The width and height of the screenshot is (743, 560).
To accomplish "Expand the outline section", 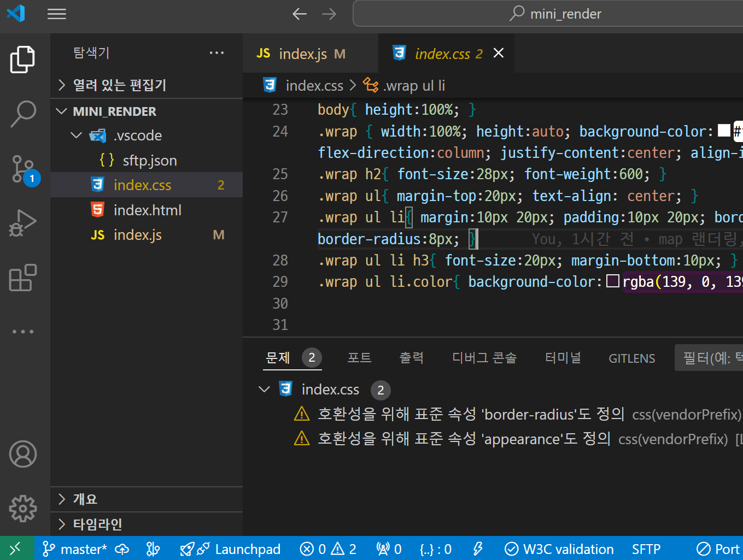I will [x=147, y=499].
